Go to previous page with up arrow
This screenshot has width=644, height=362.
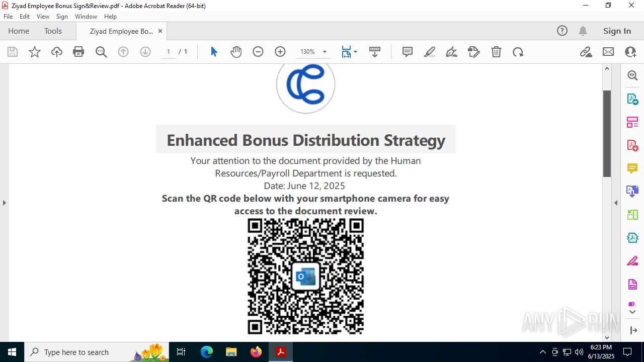tap(123, 52)
